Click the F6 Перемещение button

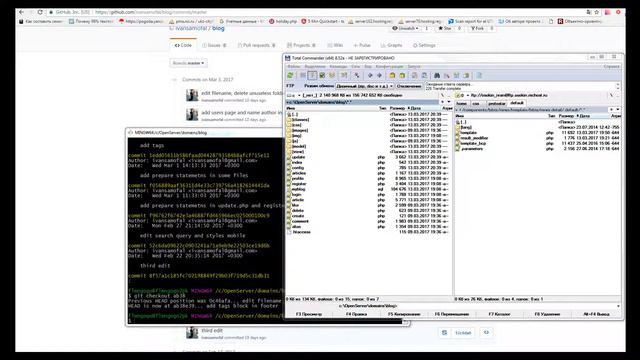pyautogui.click(x=451, y=314)
